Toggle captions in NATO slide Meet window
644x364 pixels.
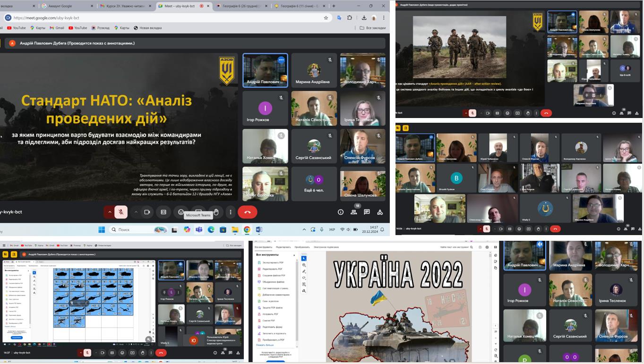tap(163, 212)
